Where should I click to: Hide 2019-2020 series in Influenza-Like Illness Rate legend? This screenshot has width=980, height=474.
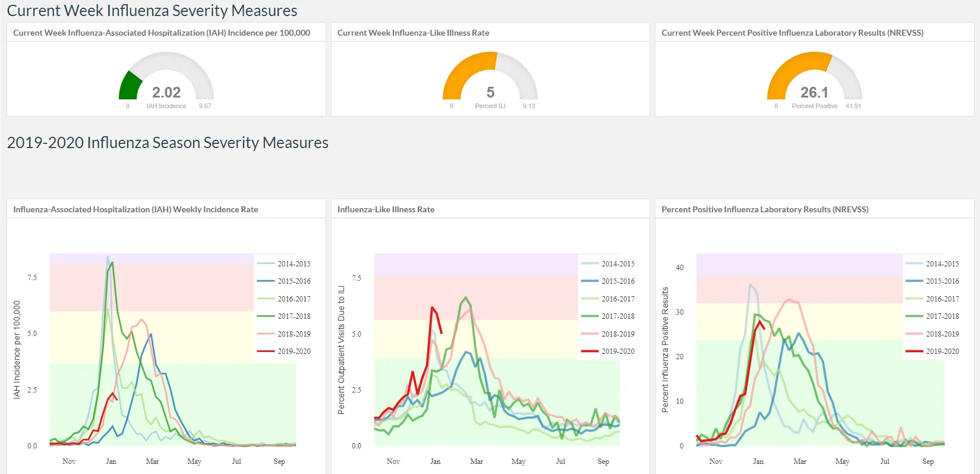coord(607,351)
